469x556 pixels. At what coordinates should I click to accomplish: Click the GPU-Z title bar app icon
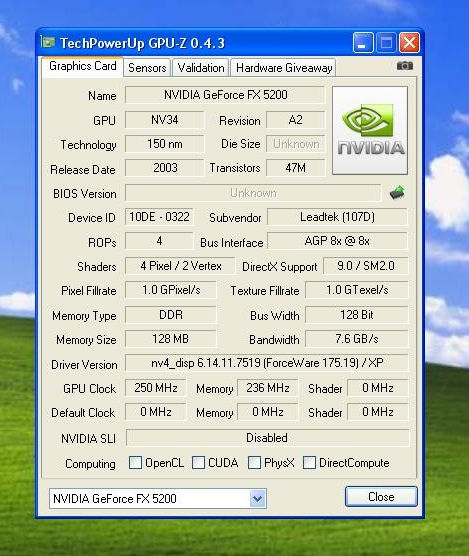point(48,43)
